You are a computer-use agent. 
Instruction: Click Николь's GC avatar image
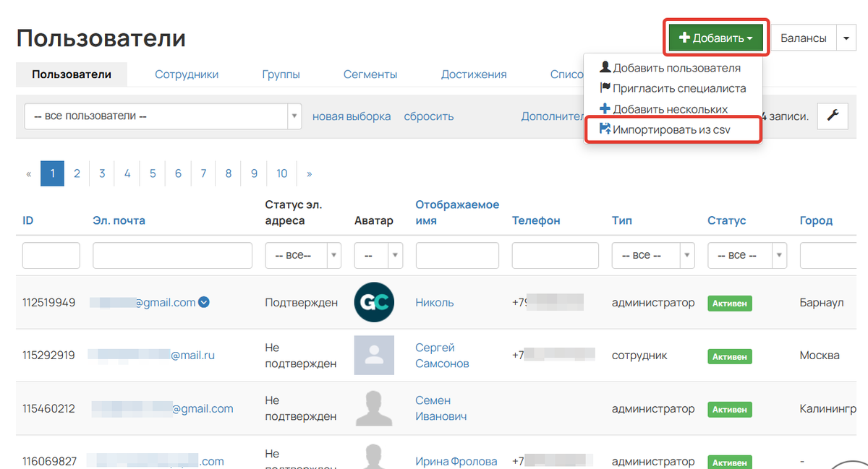[374, 302]
